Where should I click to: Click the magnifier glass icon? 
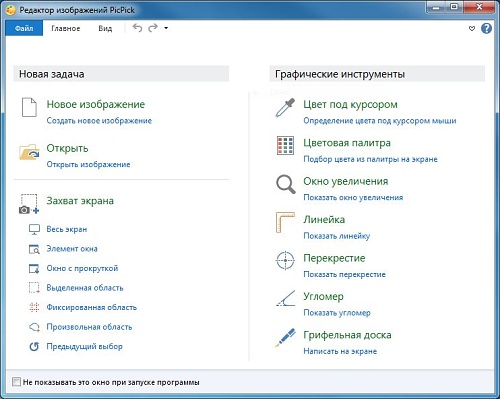pos(286,184)
